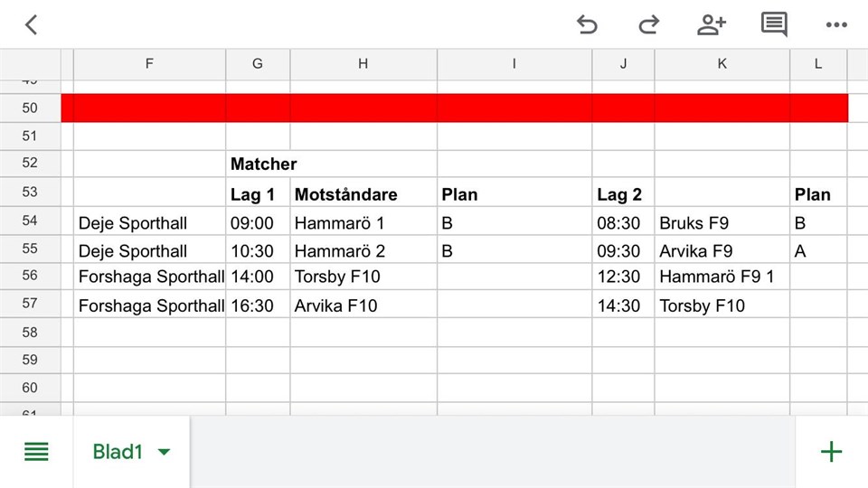Select row 54 header
The height and width of the screenshot is (488, 868).
(x=30, y=222)
